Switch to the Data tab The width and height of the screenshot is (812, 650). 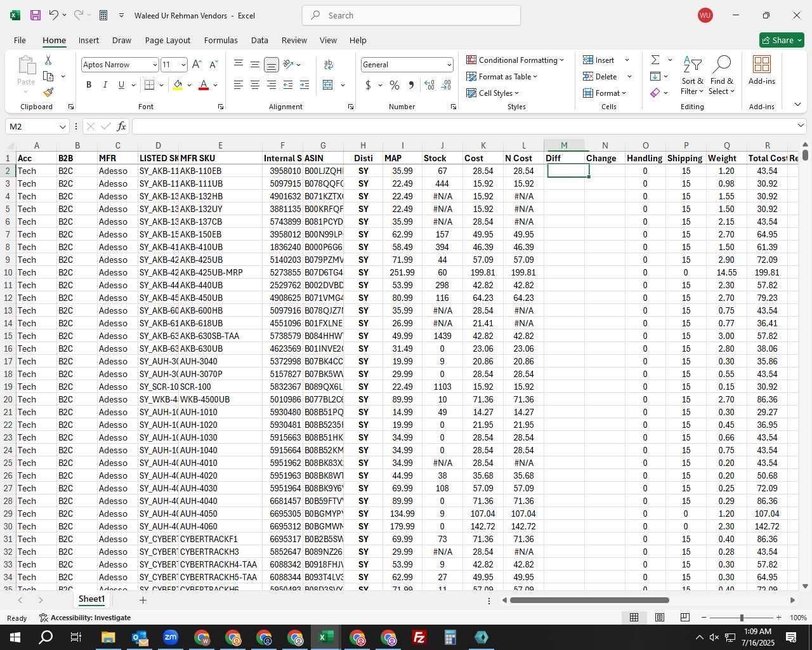click(259, 40)
